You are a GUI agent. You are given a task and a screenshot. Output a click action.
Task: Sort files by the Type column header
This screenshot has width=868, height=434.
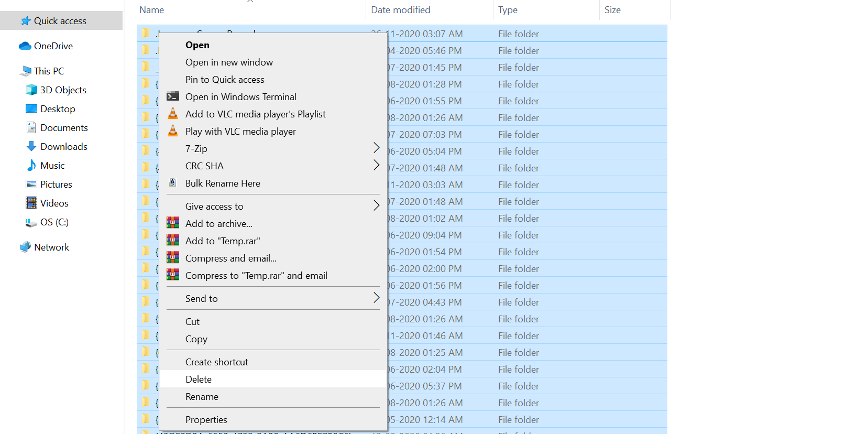508,10
